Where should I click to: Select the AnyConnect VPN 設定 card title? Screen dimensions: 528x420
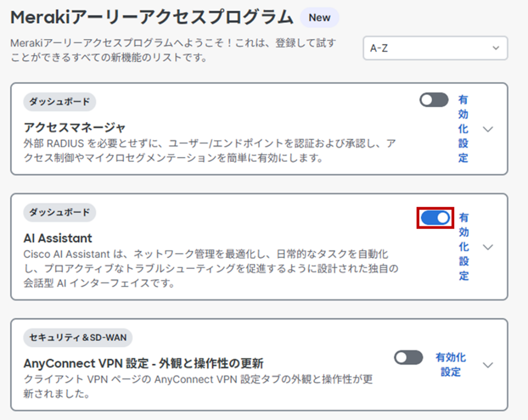(143, 363)
